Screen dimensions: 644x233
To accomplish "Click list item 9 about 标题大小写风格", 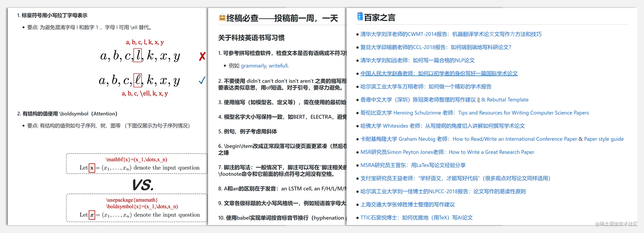I will [x=282, y=203].
